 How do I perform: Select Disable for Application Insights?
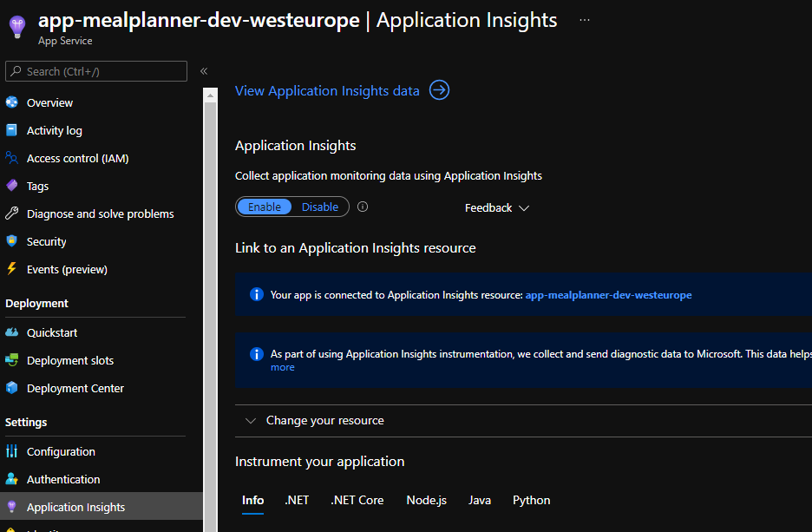click(320, 207)
